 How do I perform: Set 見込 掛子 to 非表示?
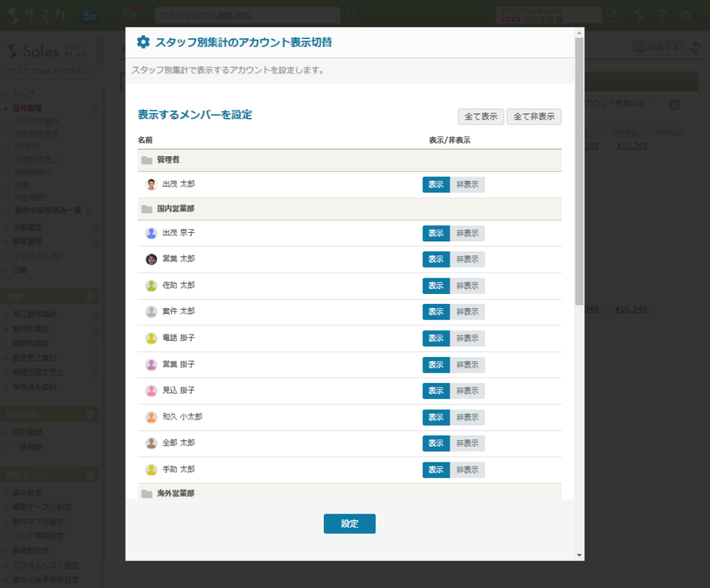tap(467, 391)
